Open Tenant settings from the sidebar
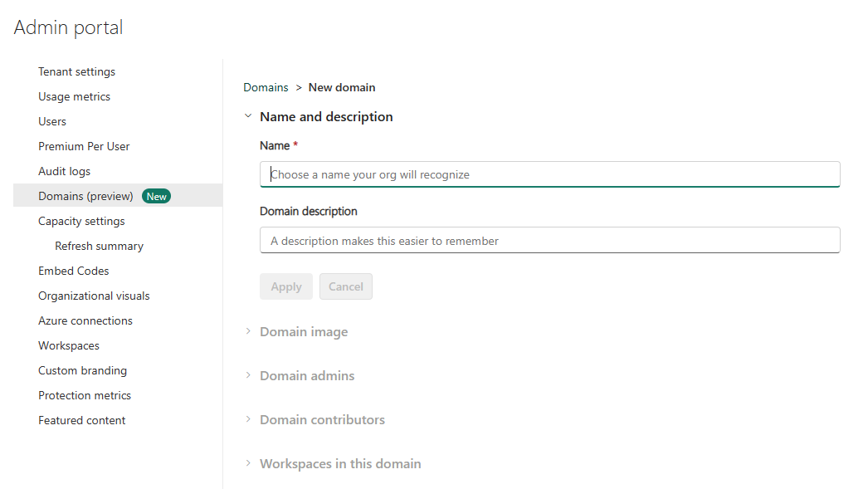The image size is (868, 489). click(x=76, y=71)
